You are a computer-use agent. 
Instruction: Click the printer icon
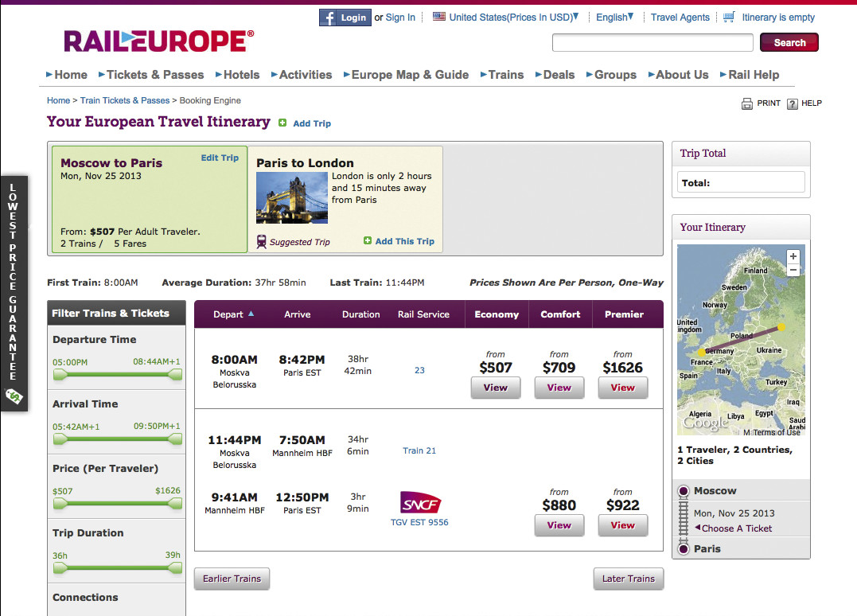(747, 103)
